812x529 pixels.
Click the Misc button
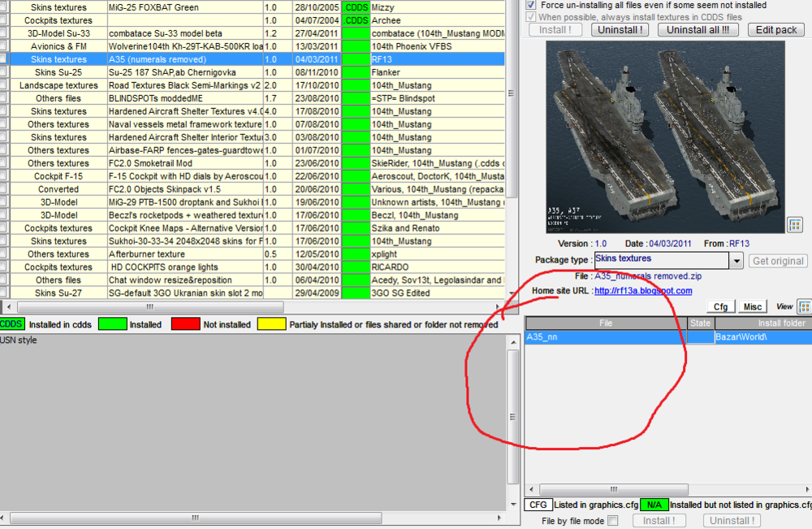(753, 306)
